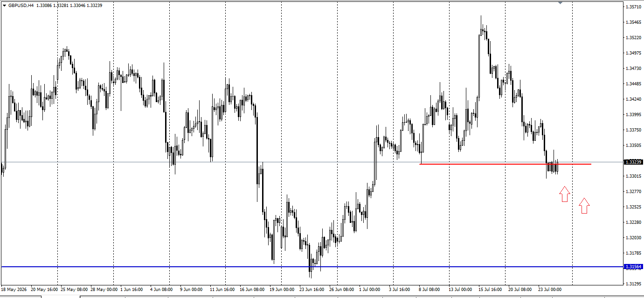Click the 1.32030 price scale label
This screenshot has width=644, height=298.
tap(633, 238)
